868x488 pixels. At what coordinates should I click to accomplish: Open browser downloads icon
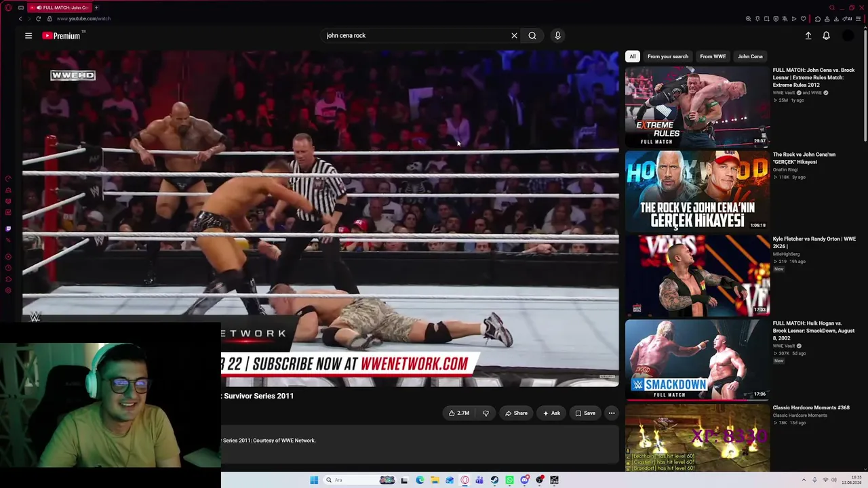(x=836, y=19)
